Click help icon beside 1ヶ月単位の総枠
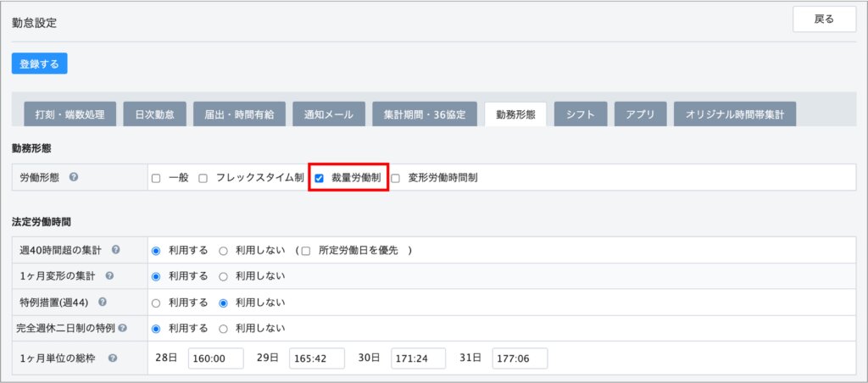Screen dimensions: 868x383 pos(113,358)
